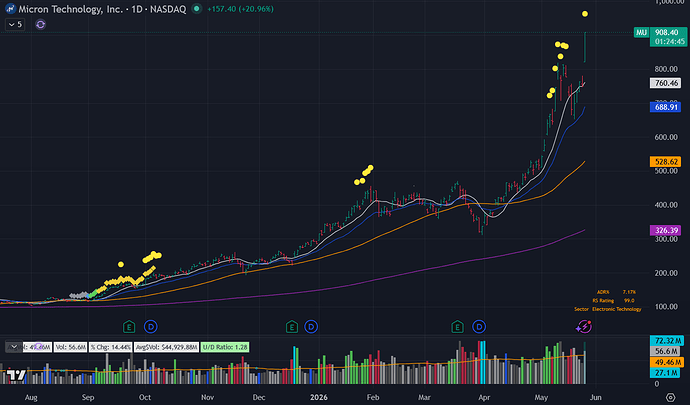Click the 528.62 orange moving average label

(665, 162)
